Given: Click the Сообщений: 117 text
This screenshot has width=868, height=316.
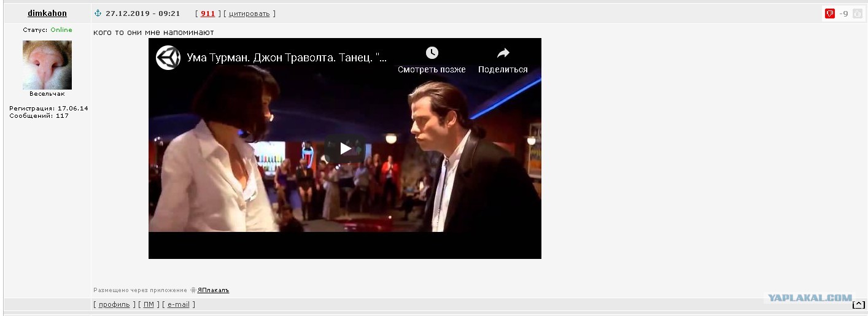Looking at the screenshot, I should tap(39, 115).
